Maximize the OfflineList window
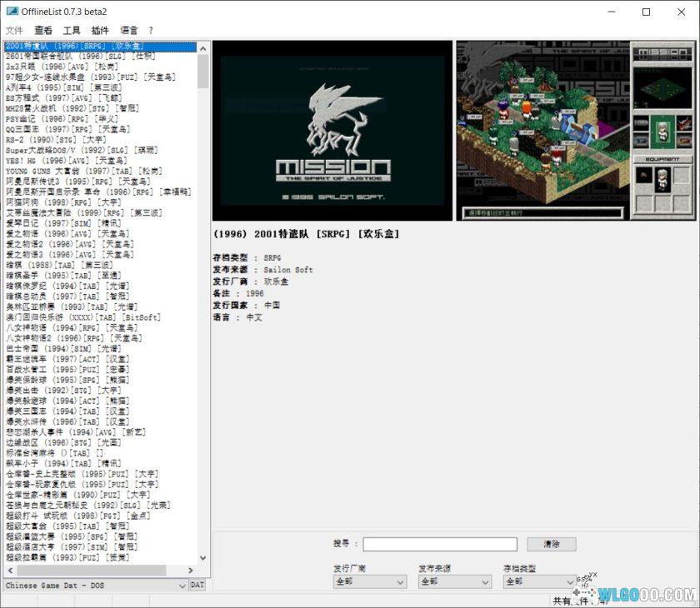This screenshot has width=700, height=608. coord(646,12)
